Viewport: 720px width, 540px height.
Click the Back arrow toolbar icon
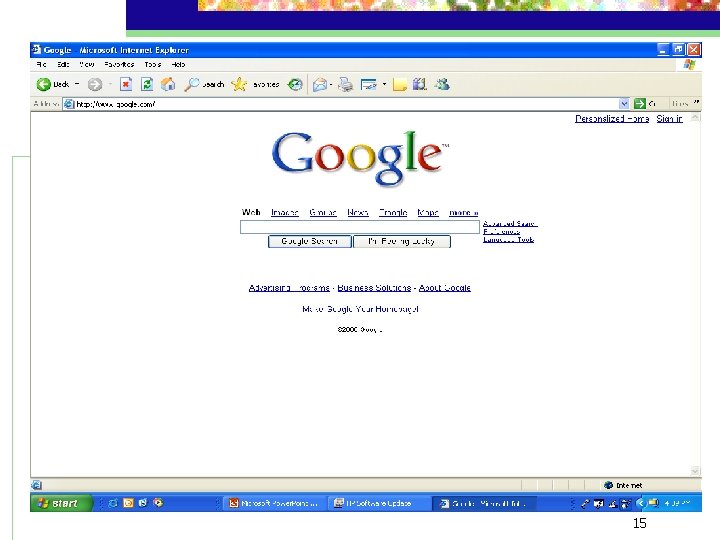tap(44, 84)
